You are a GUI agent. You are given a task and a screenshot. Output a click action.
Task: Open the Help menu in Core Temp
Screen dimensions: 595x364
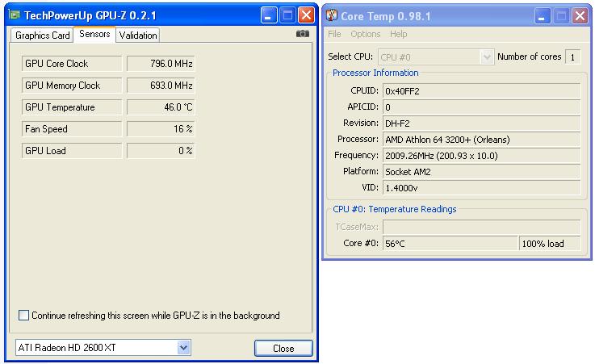(x=399, y=34)
